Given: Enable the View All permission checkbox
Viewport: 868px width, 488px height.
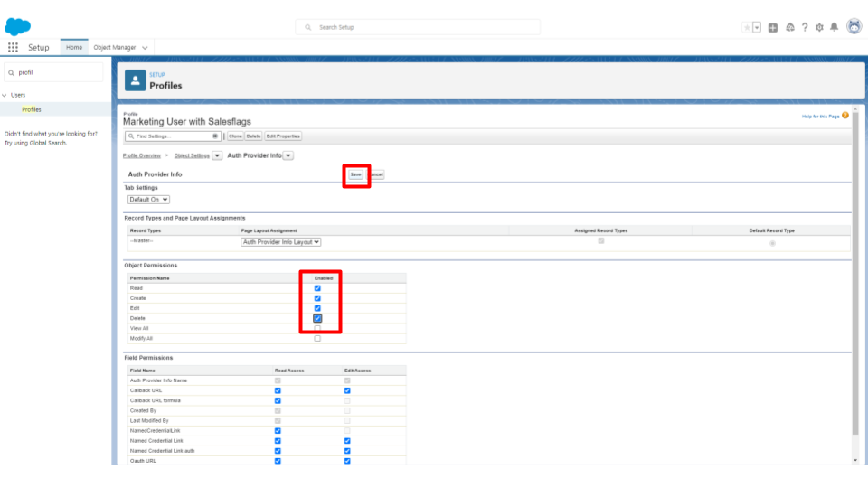Looking at the screenshot, I should pos(317,328).
